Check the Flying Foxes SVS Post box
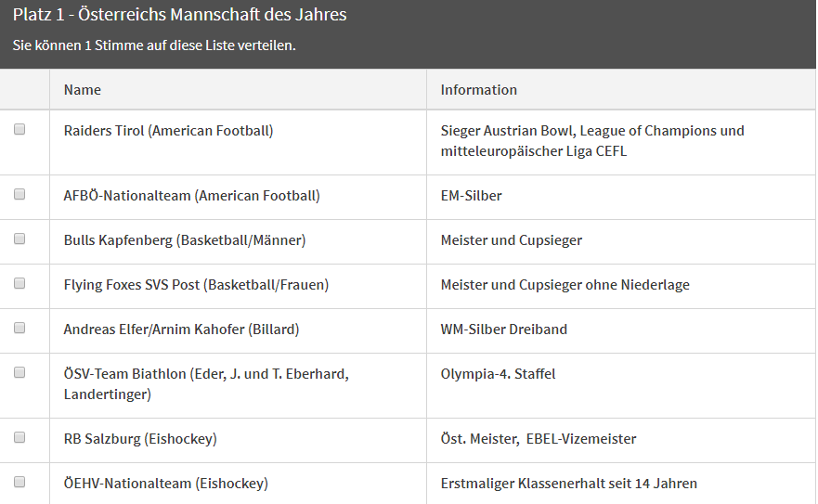The image size is (818, 504). (x=19, y=283)
